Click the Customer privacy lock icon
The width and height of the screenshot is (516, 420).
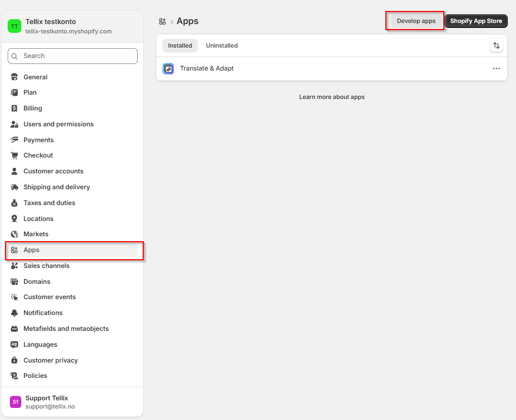(x=15, y=360)
